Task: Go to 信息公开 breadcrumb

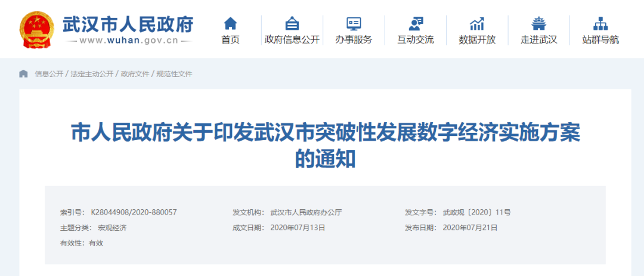Action: [49, 74]
